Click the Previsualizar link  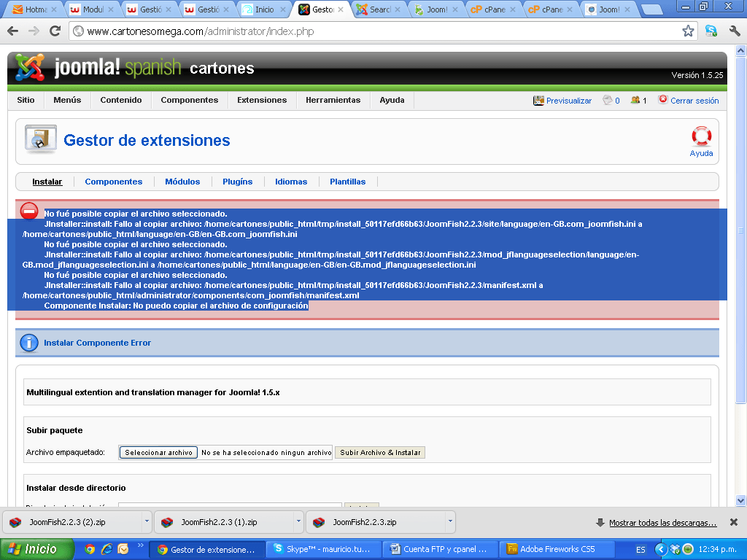coord(569,101)
